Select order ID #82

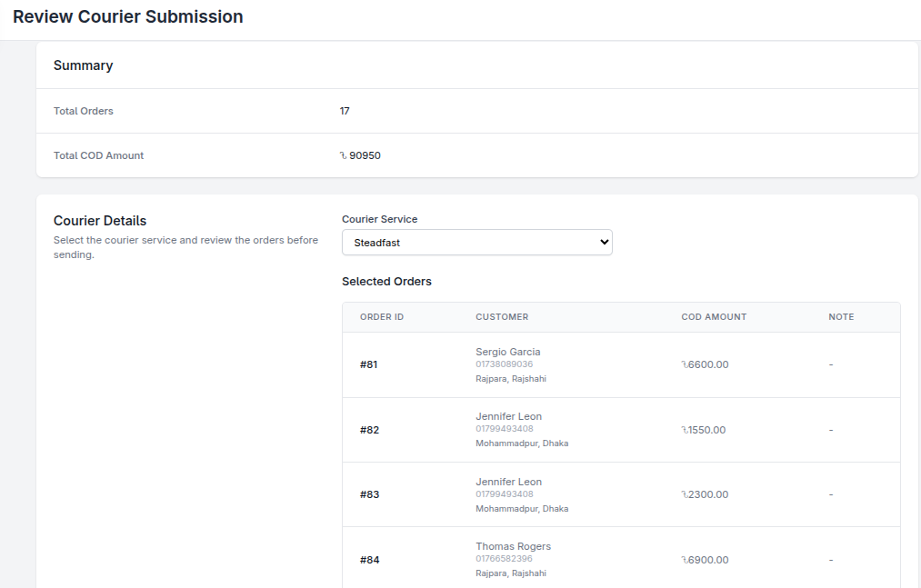click(369, 430)
